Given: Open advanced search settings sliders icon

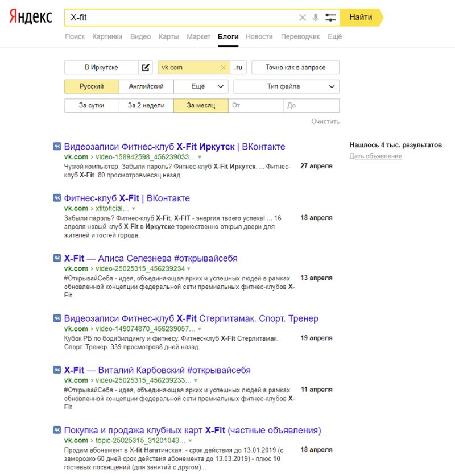Looking at the screenshot, I should pos(330,18).
